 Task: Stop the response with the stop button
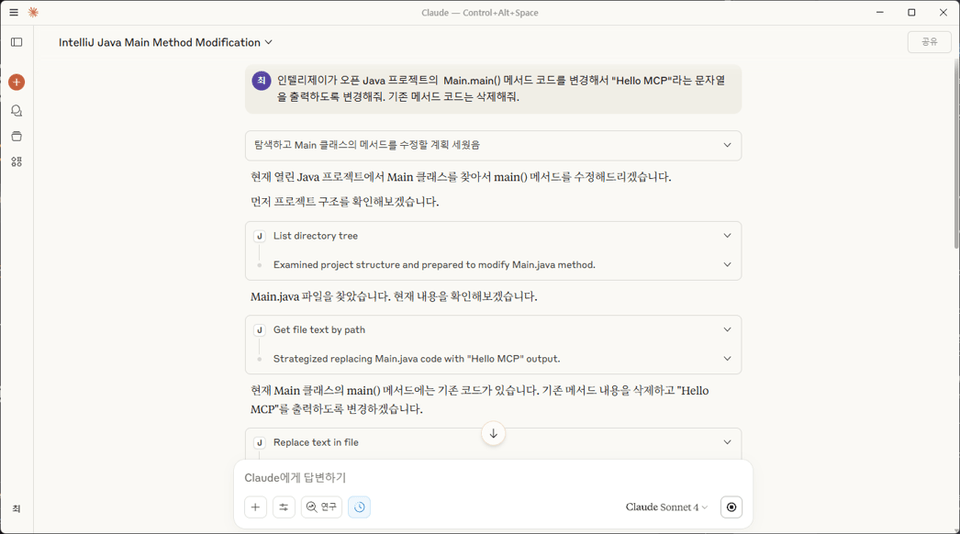point(731,507)
